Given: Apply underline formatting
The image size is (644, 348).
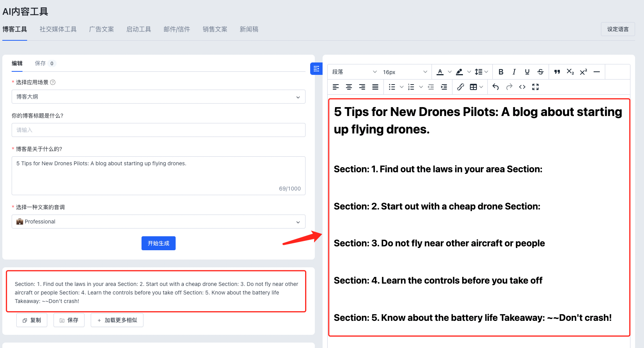Looking at the screenshot, I should 527,72.
